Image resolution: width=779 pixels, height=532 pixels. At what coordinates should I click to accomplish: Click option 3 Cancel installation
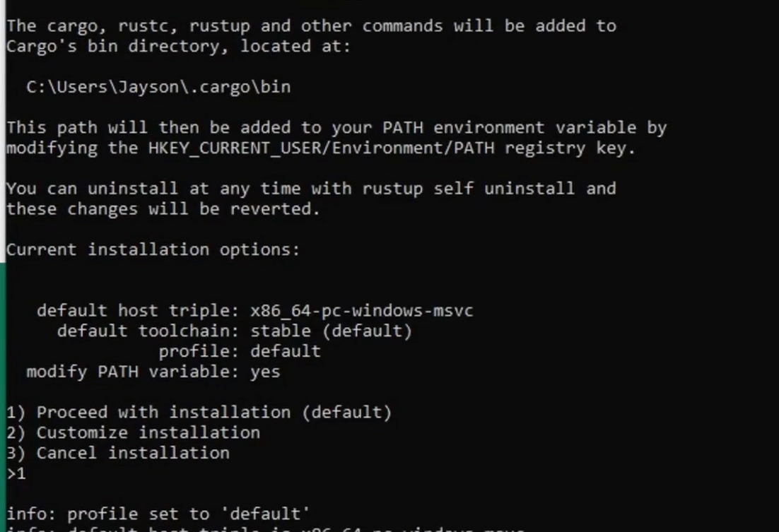click(x=118, y=453)
